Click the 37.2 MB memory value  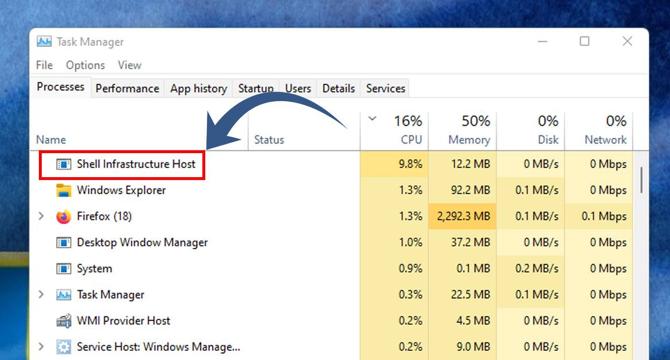point(470,243)
